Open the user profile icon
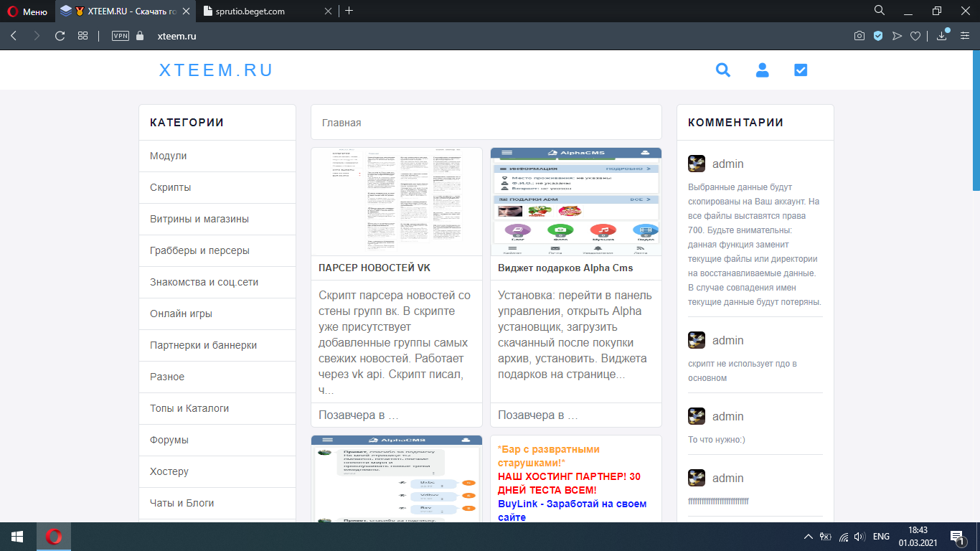 tap(763, 70)
